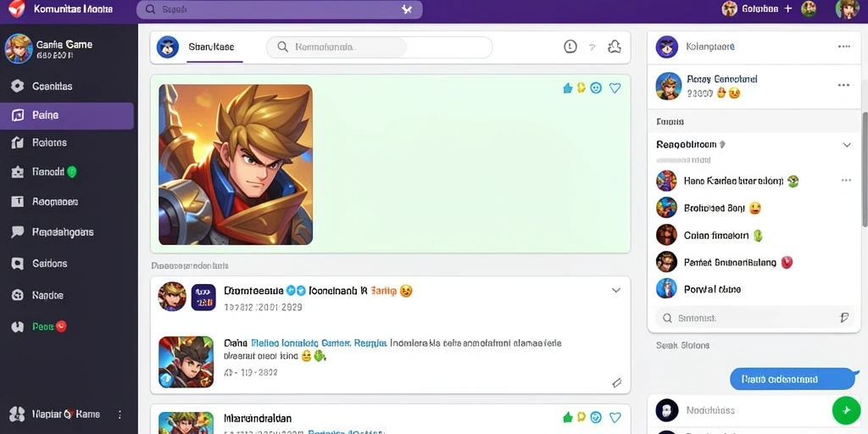Click the green round action button

point(847,410)
